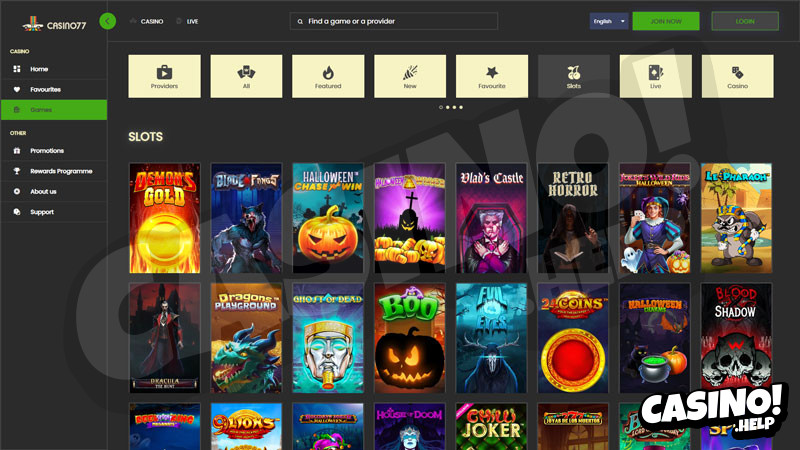Click the third carousel pagination dot

[454, 107]
